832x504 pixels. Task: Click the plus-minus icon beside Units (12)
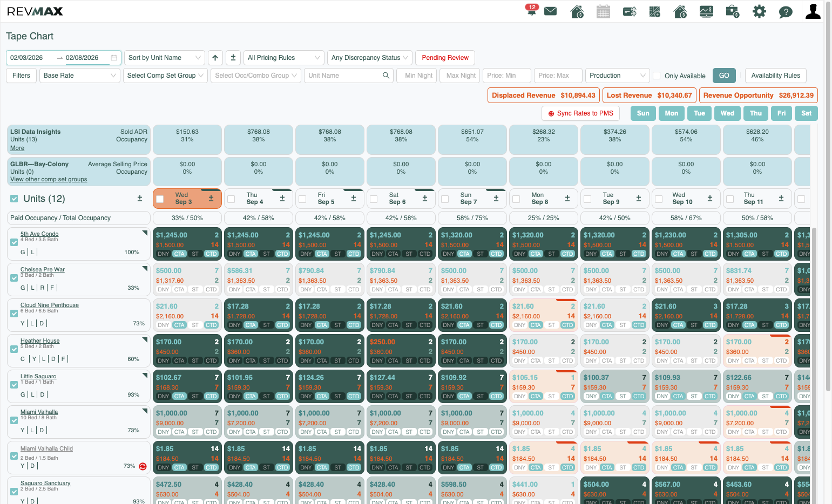click(140, 199)
